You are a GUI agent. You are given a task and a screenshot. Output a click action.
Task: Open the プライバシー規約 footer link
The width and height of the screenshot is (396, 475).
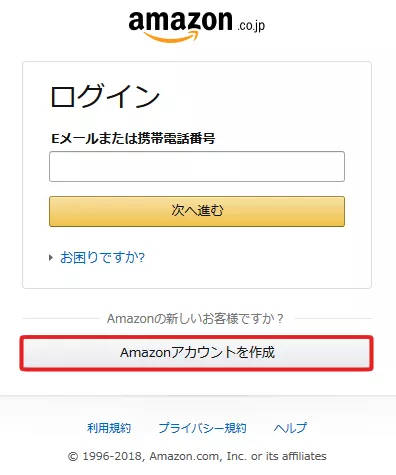click(x=202, y=428)
